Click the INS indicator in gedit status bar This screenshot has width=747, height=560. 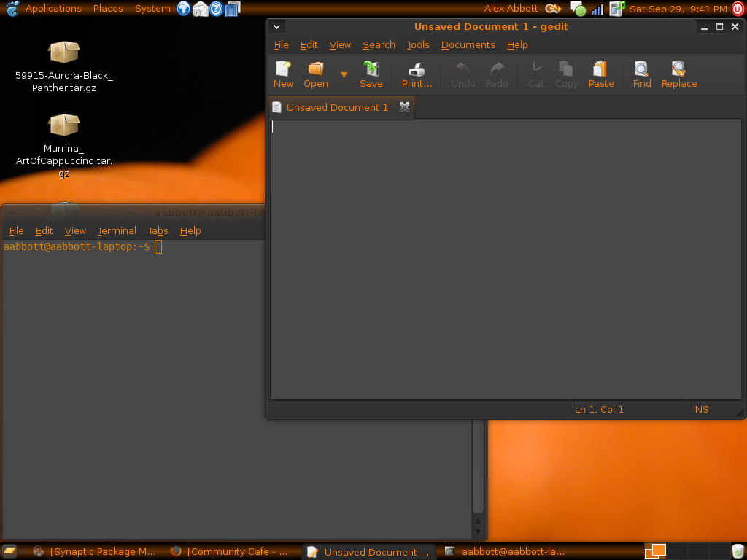coord(700,410)
